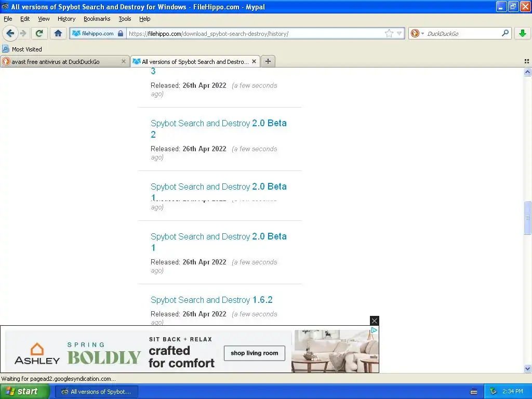Screen dimensions: 532x399
Task: Click the filehippo.com site identity badge
Action: pyautogui.click(x=98, y=33)
